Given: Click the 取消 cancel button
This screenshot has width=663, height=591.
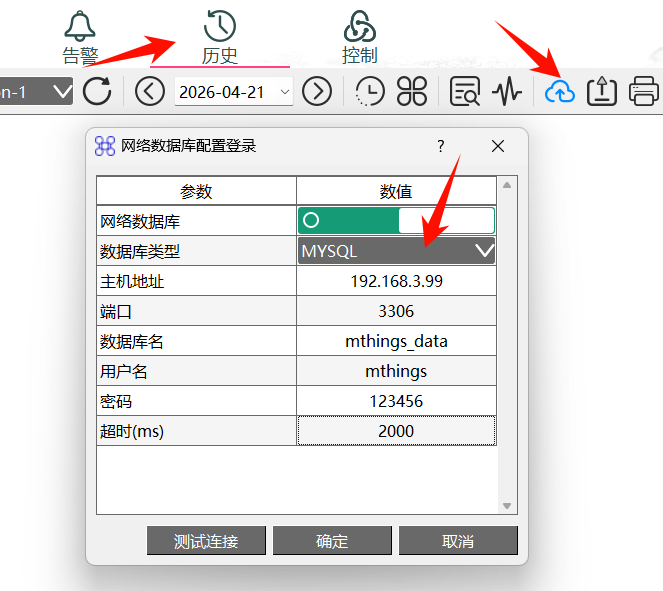Looking at the screenshot, I should pos(458,541).
